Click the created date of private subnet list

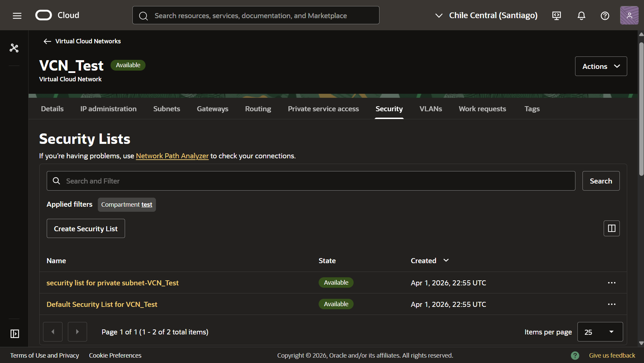pos(448,283)
